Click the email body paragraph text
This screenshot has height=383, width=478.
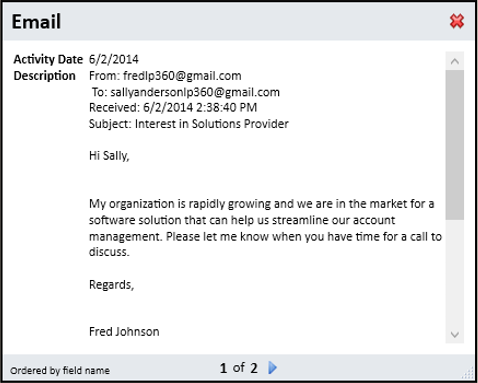coord(265,228)
